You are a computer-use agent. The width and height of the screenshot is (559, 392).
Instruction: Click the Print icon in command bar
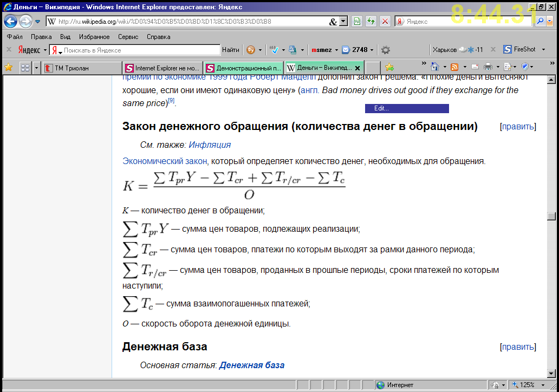pos(487,67)
